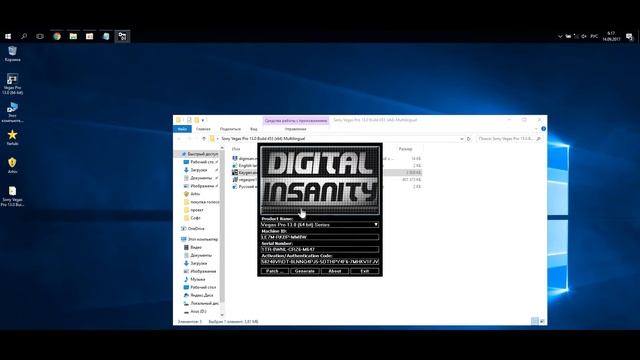The height and width of the screenshot is (360, 640).
Task: Click the About button
Action: coord(335,271)
